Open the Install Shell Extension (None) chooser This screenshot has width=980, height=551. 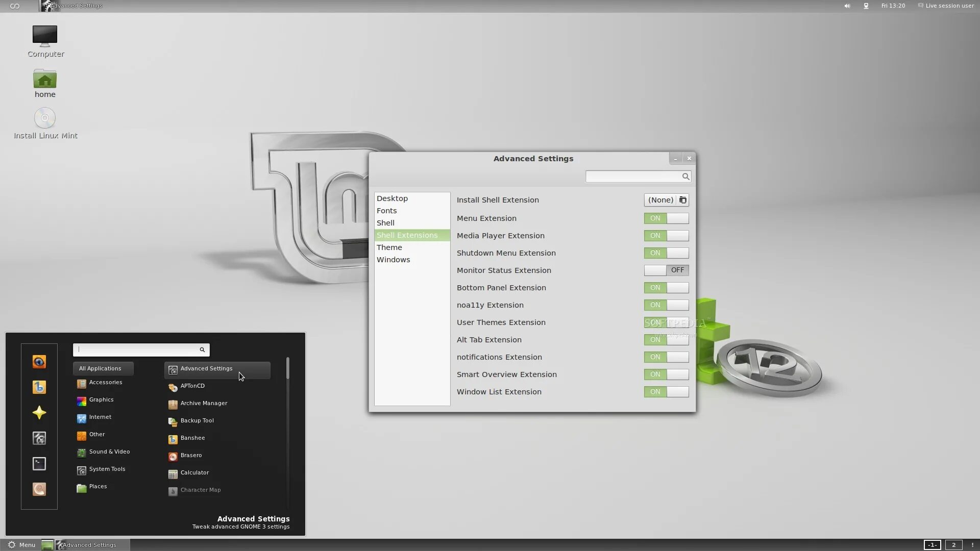click(660, 200)
